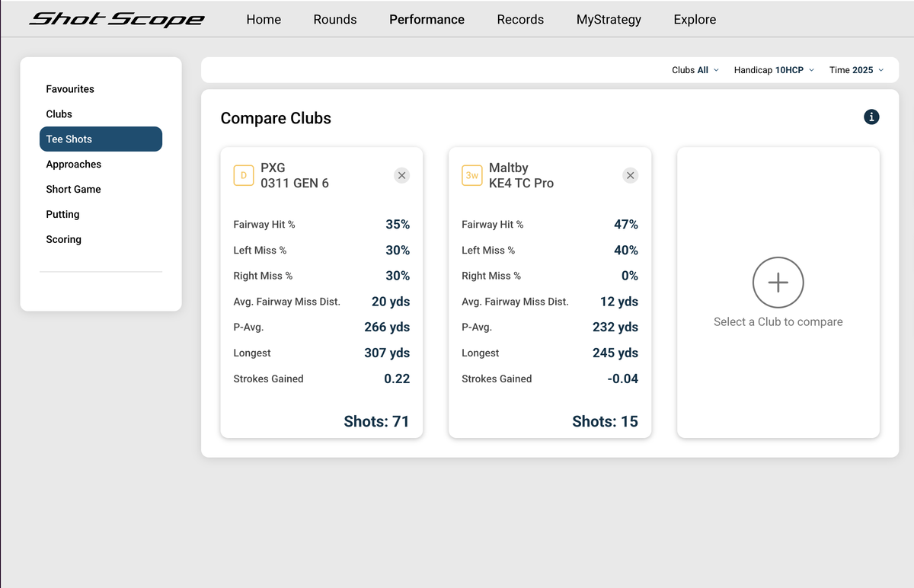
Task: Open the Handicap 10HCP dropdown
Action: click(774, 70)
